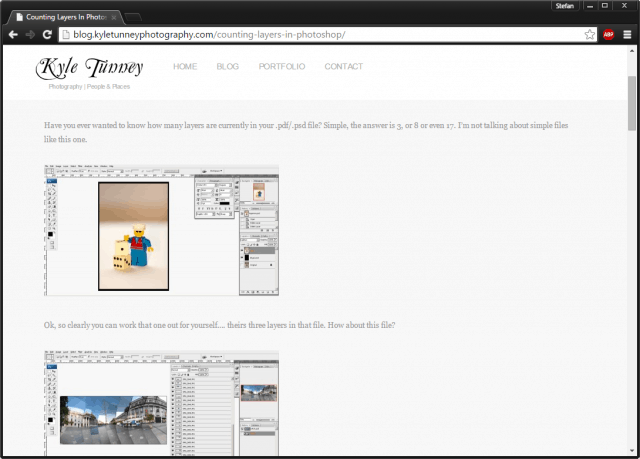The height and width of the screenshot is (459, 640).
Task: Open the Chrome hamburger menu
Action: coord(627,35)
